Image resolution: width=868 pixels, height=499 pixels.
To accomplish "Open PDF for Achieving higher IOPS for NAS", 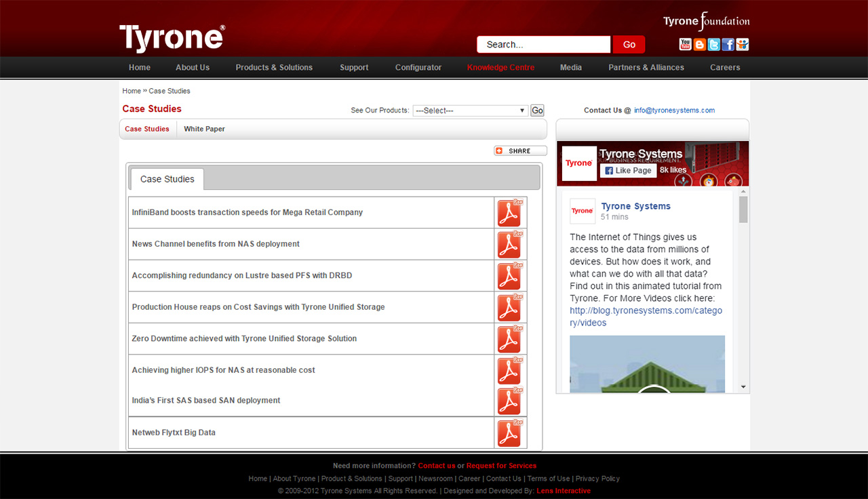I will pos(510,370).
